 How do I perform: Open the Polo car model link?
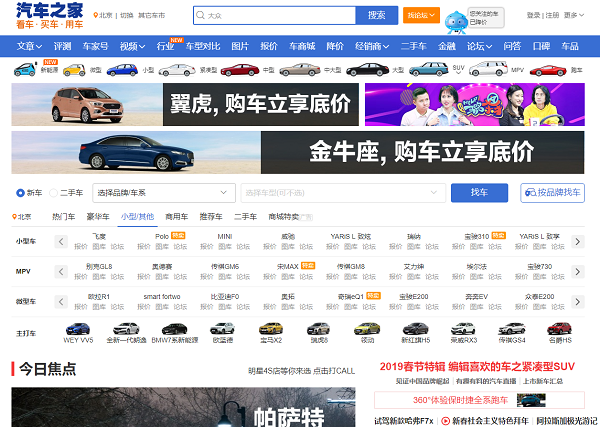click(162, 236)
